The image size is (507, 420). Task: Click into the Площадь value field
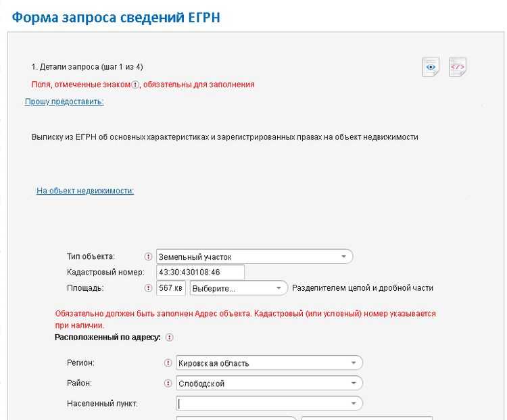[170, 288]
